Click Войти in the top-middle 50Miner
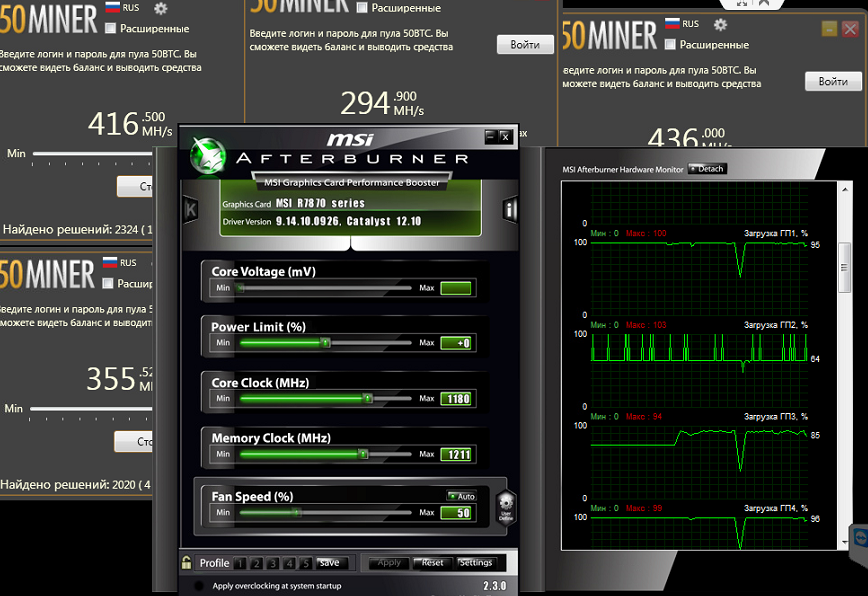Viewport: 868px width, 596px height. tap(525, 44)
